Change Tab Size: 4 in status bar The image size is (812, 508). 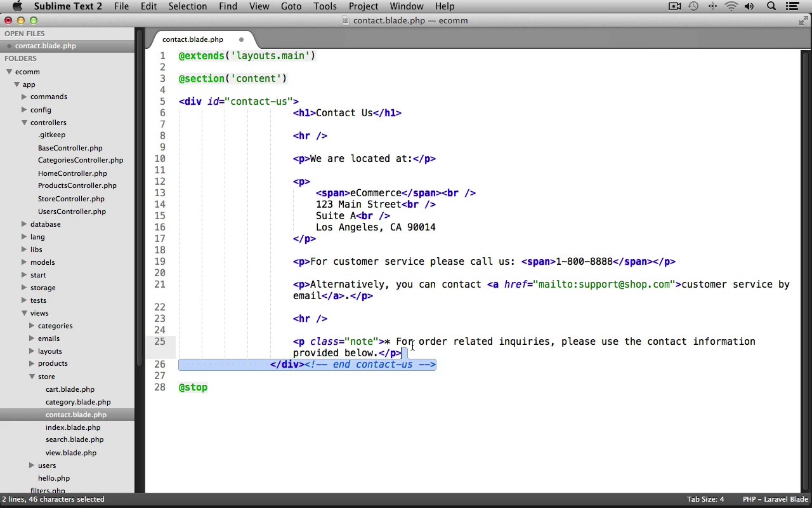705,499
